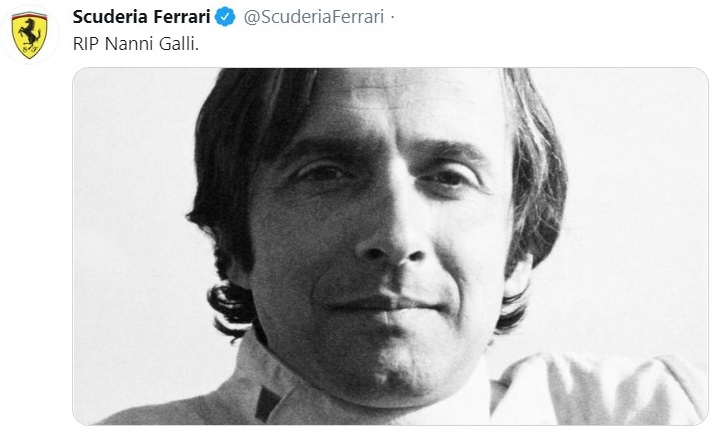Click the dot separator after the handle
The height and width of the screenshot is (432, 722).
point(392,18)
